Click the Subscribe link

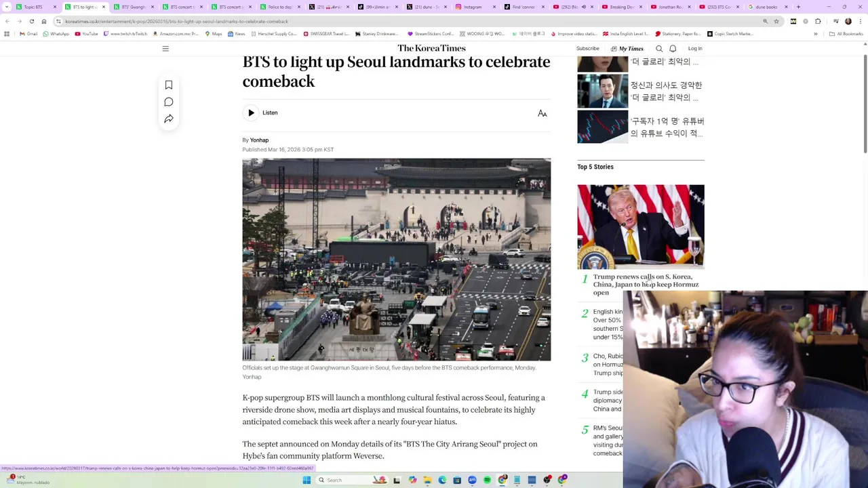588,49
